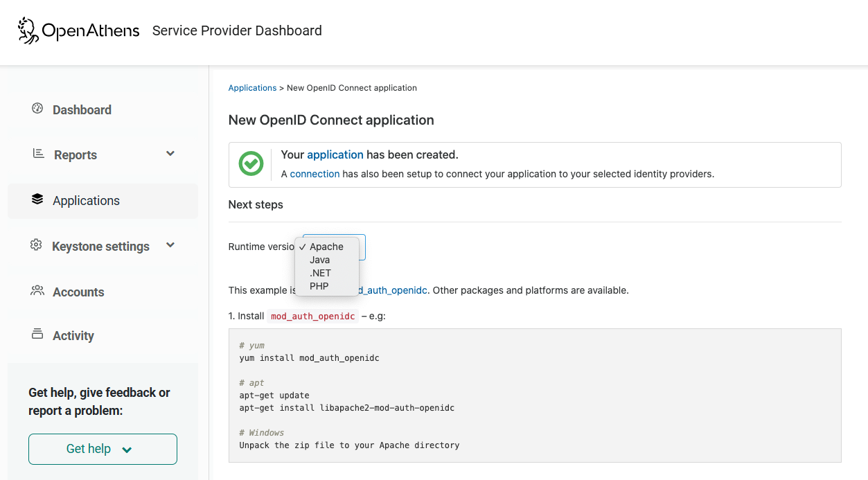
Task: Select the .NET runtime option
Action: point(319,273)
